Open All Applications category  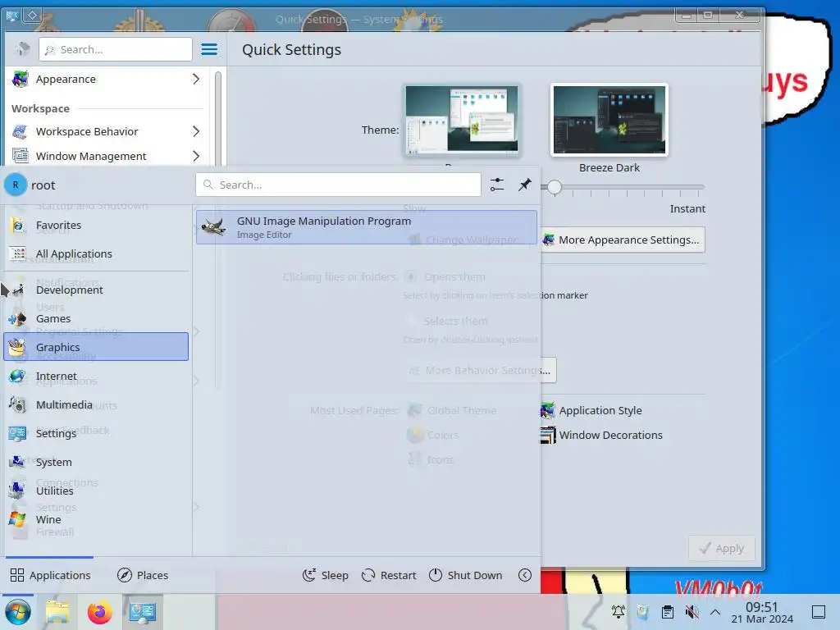pyautogui.click(x=97, y=254)
